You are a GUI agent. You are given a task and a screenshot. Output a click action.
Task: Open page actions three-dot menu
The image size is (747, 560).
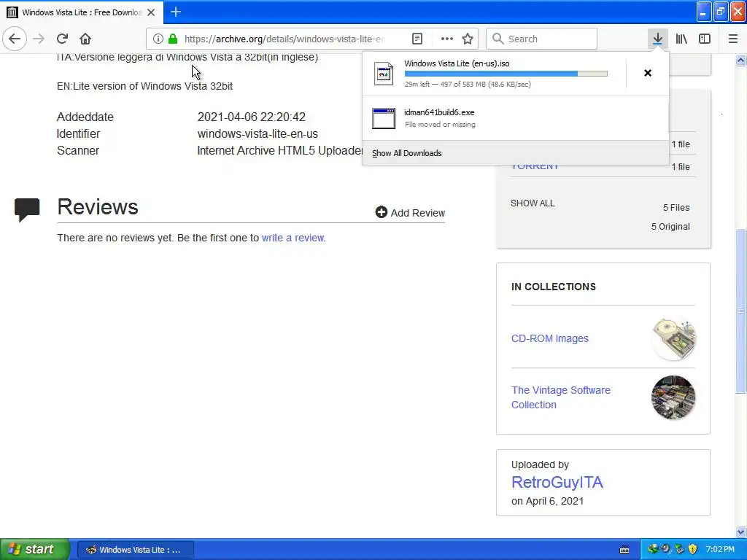(x=447, y=39)
